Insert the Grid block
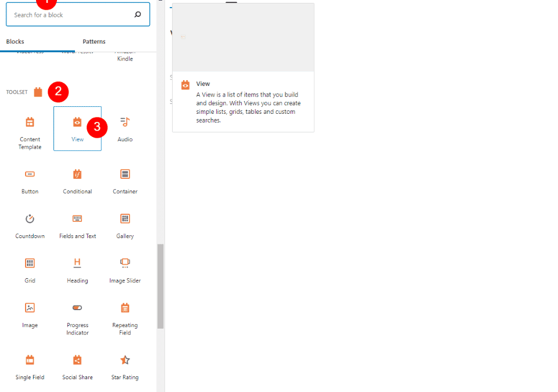 pyautogui.click(x=30, y=271)
